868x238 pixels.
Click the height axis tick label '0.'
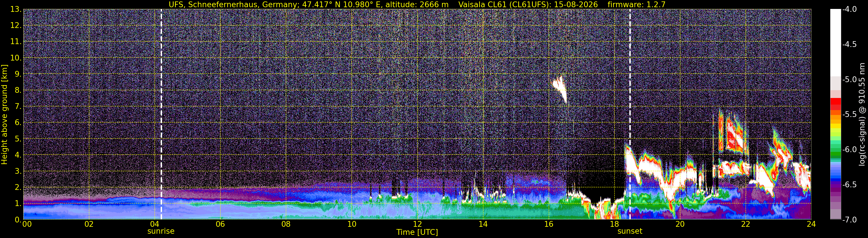tap(18, 220)
